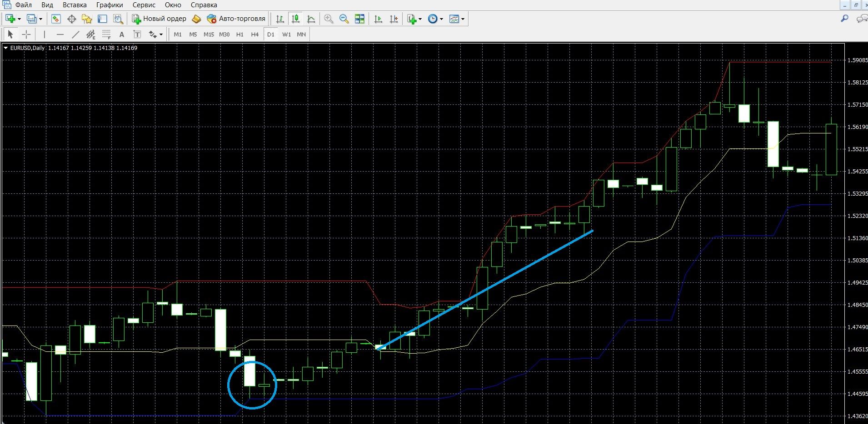The image size is (868, 424).
Task: Activate the standard cursor arrow
Action: coord(10,35)
